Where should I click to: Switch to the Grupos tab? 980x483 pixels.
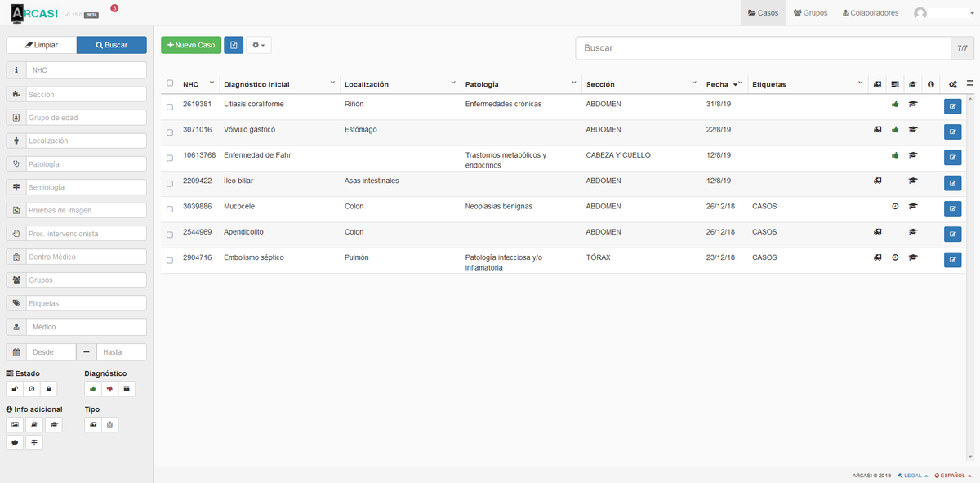tap(810, 13)
